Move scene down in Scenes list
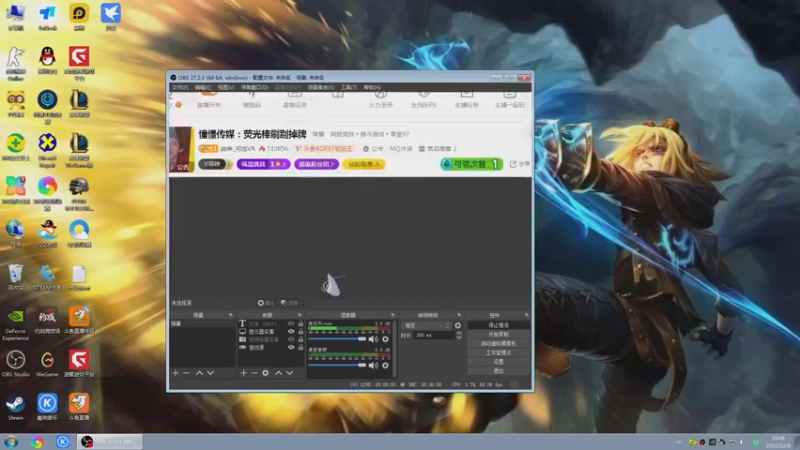800x450 pixels. click(210, 373)
